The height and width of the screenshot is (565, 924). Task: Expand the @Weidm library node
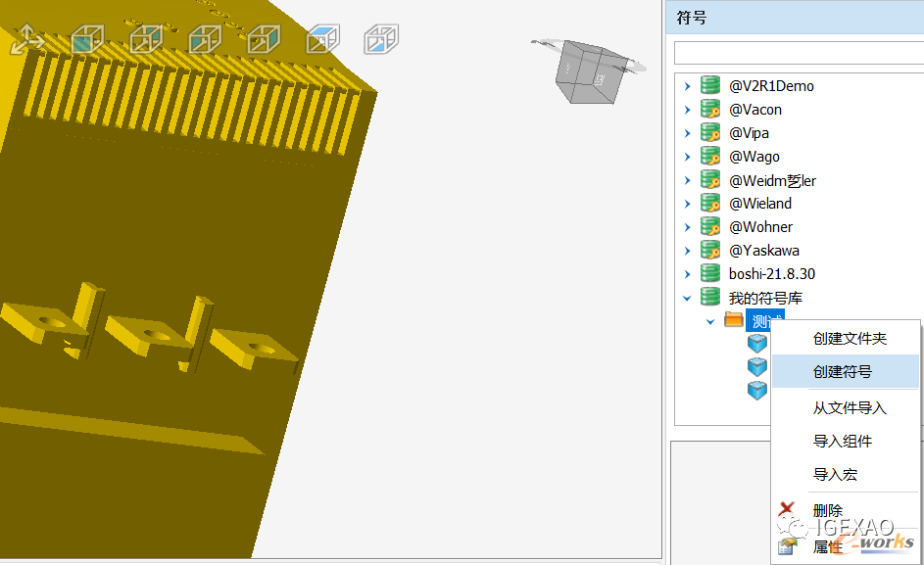[687, 180]
